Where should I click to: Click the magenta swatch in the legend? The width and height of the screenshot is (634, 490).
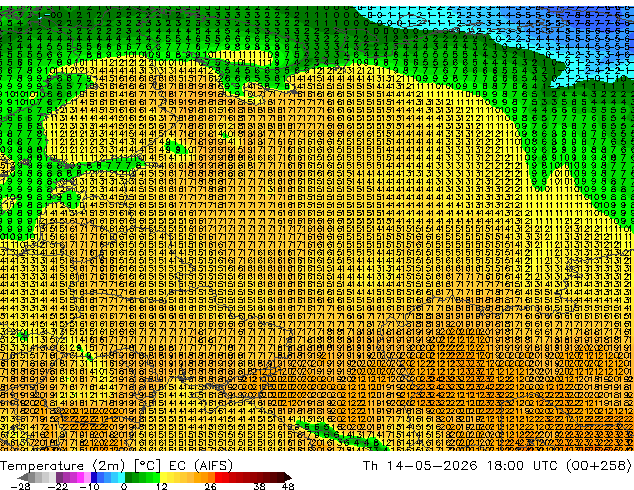(80, 477)
